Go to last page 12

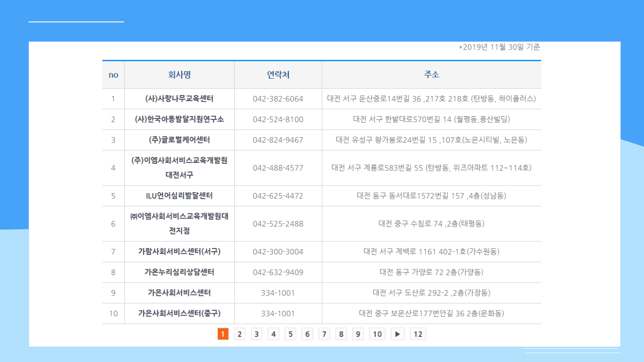pos(418,334)
